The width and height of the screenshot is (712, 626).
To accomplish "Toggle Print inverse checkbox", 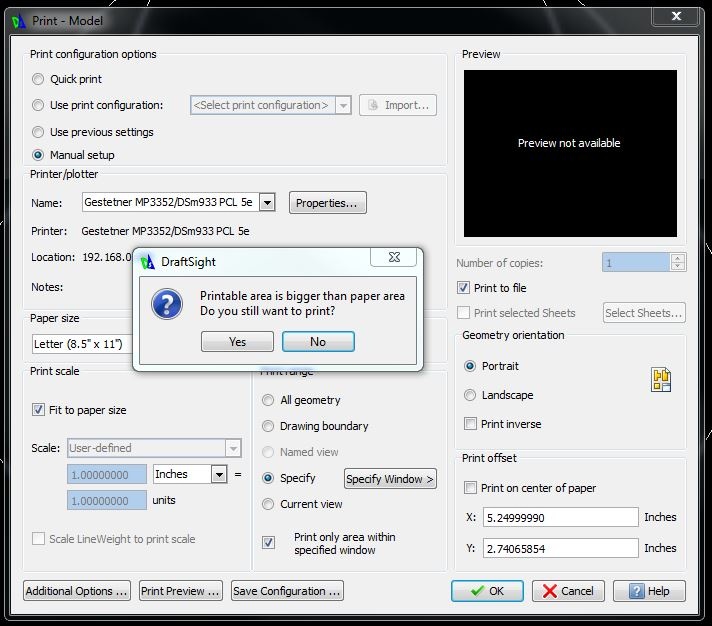I will [x=470, y=424].
